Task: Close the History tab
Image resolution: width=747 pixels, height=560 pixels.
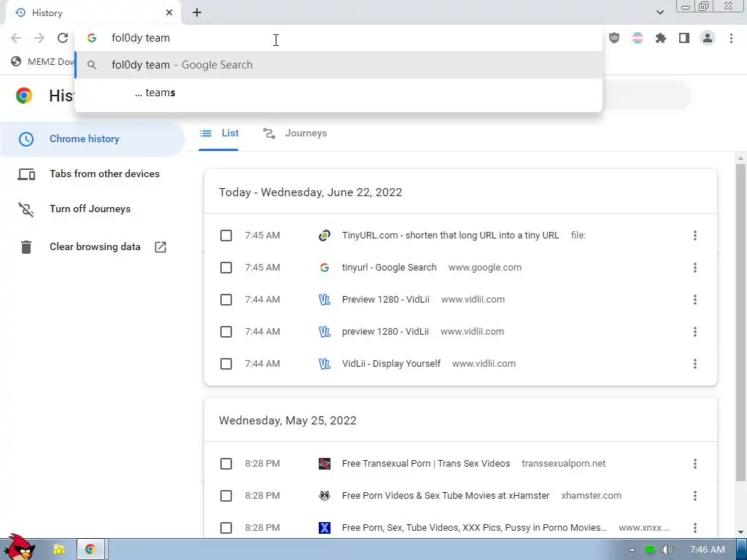Action: click(x=169, y=13)
